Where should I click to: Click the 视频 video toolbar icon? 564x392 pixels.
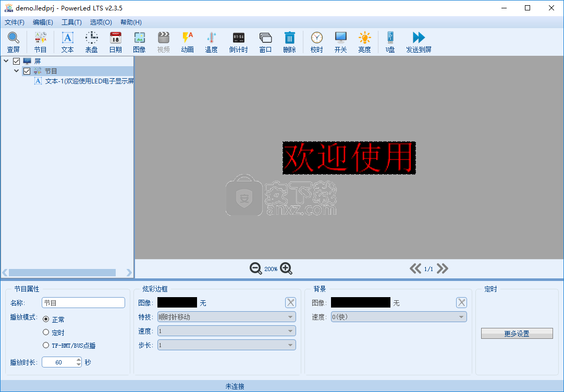coord(163,42)
